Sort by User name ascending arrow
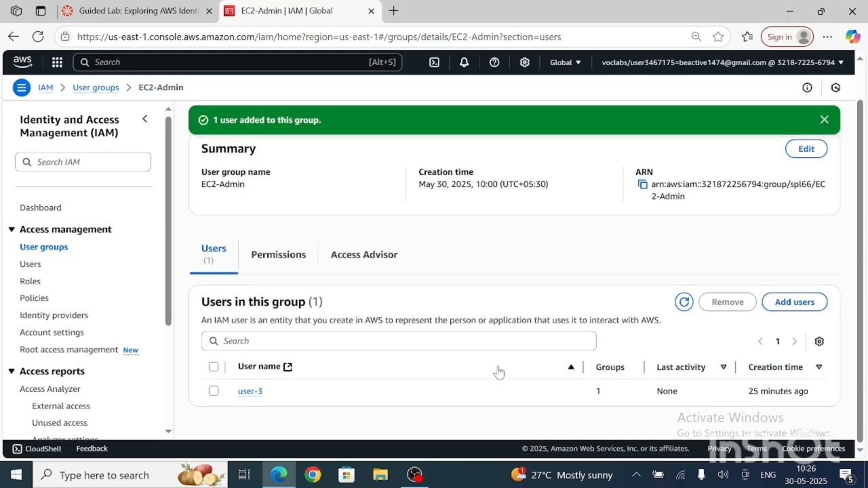The width and height of the screenshot is (868, 488). [x=571, y=367]
